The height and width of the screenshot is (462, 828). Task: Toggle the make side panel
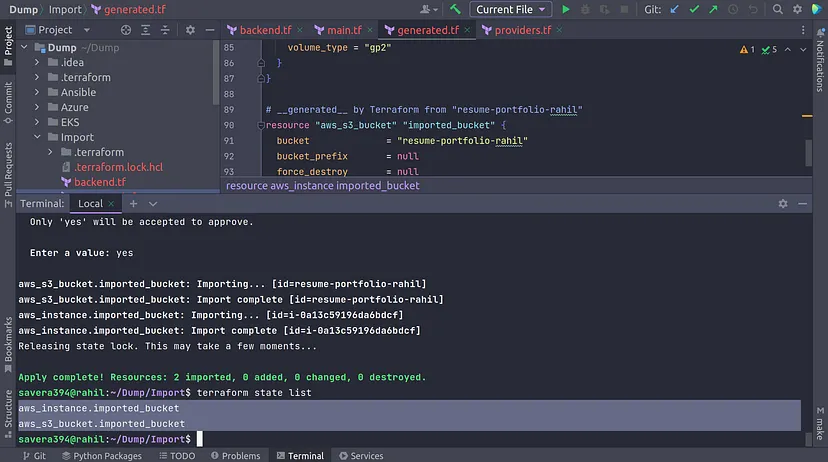[820, 423]
